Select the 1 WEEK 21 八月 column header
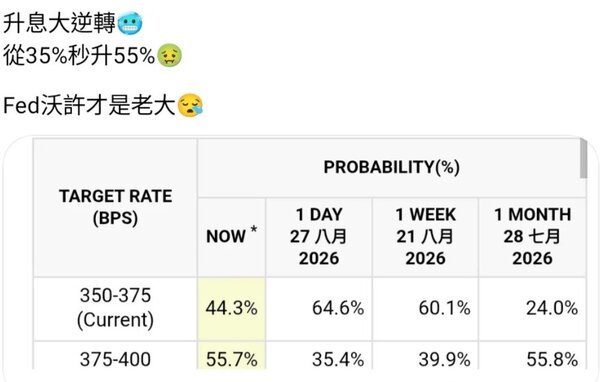 [x=425, y=237]
